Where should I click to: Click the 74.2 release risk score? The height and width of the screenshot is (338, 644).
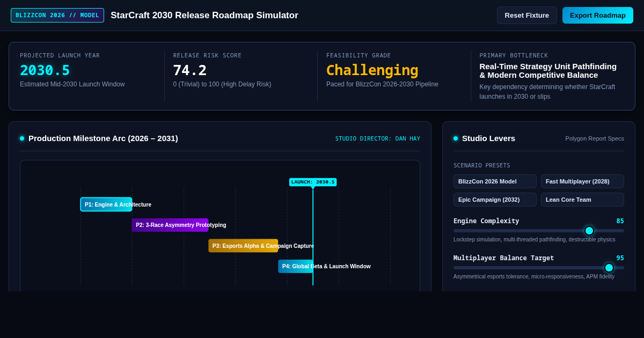point(190,70)
